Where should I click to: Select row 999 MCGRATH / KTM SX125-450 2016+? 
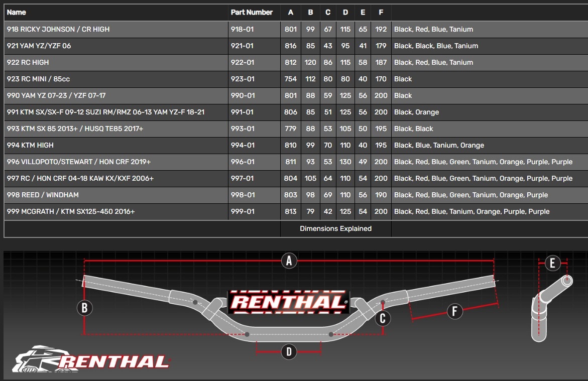(296, 211)
